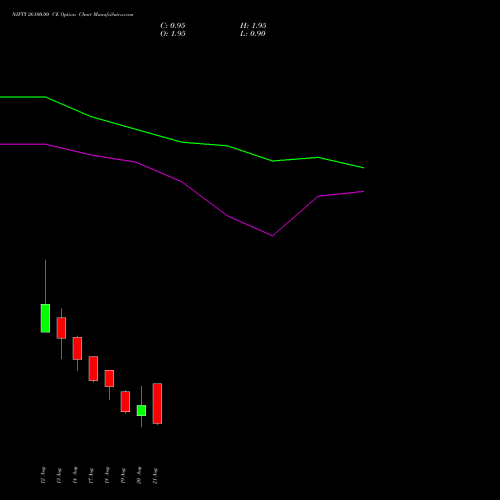
Task: Click the high value H: 1.95
Action: [253, 26]
